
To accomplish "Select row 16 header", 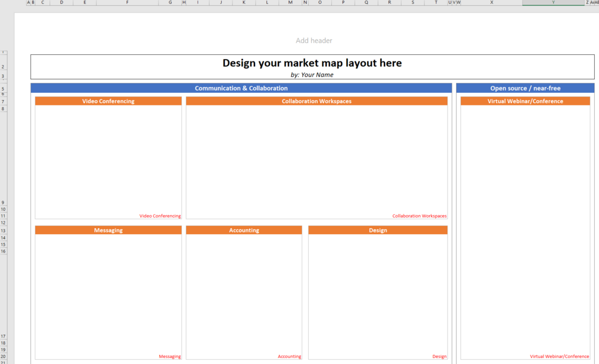I will click(3, 251).
